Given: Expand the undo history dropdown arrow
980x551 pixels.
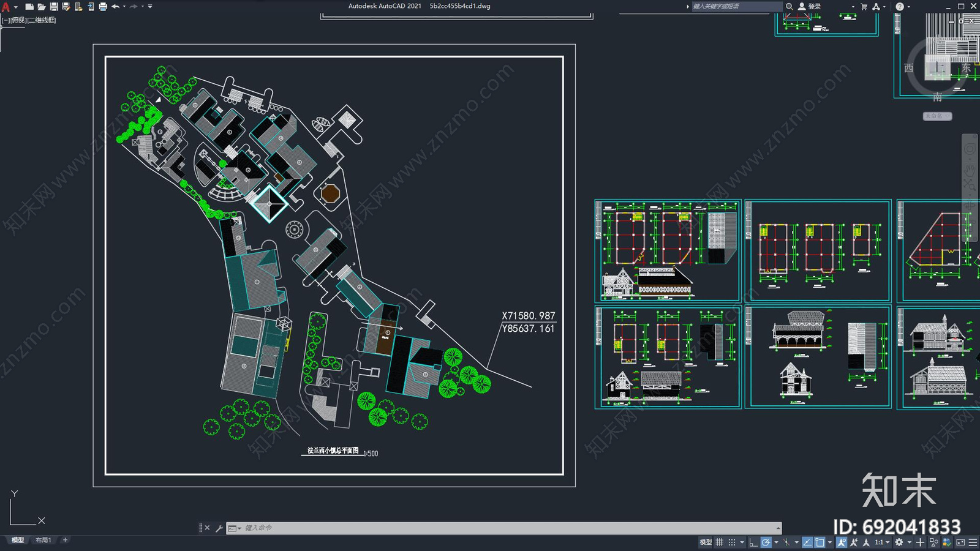Looking at the screenshot, I should pos(124,7).
